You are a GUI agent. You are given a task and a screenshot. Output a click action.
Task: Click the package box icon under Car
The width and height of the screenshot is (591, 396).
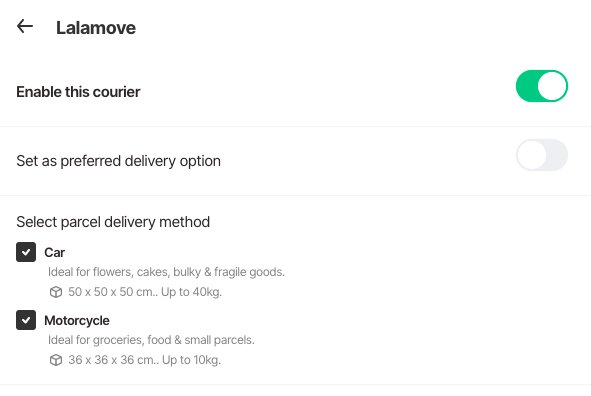56,292
